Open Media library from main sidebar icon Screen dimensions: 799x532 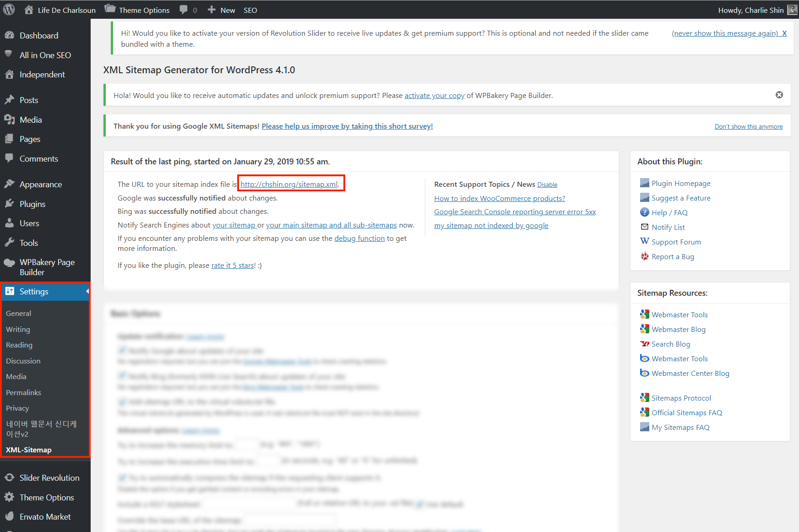(9, 119)
